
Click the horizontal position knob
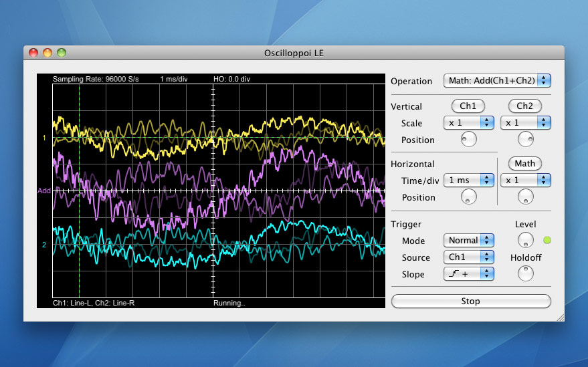(x=468, y=197)
